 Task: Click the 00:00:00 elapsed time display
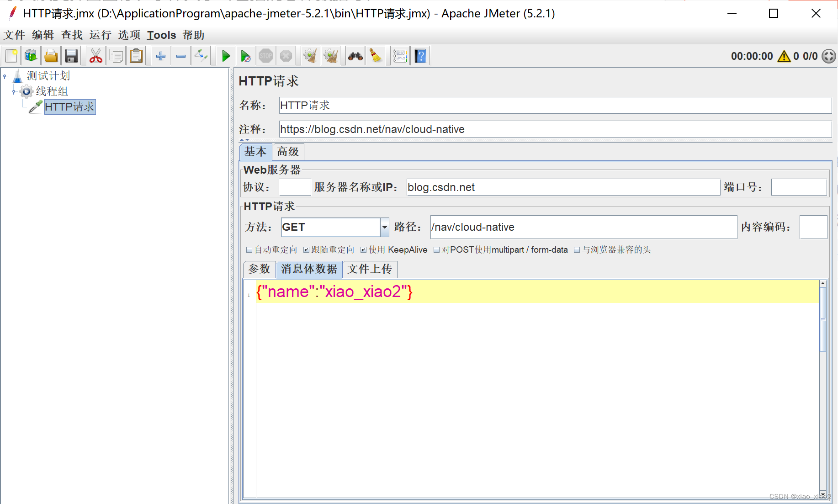click(x=752, y=56)
